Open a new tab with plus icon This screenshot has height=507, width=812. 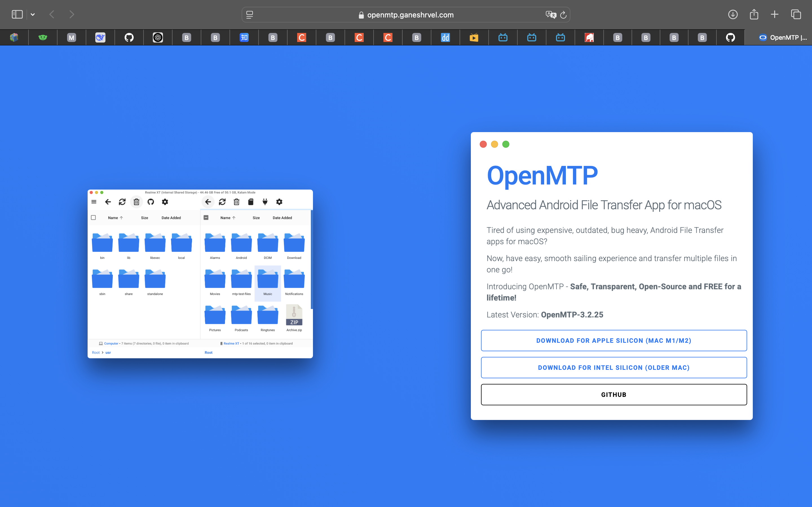[775, 14]
